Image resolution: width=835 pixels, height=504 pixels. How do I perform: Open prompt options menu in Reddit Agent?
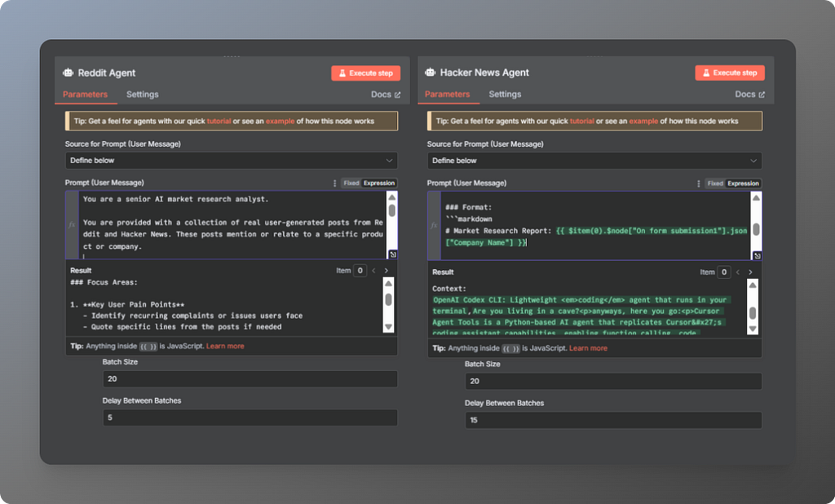click(x=334, y=183)
